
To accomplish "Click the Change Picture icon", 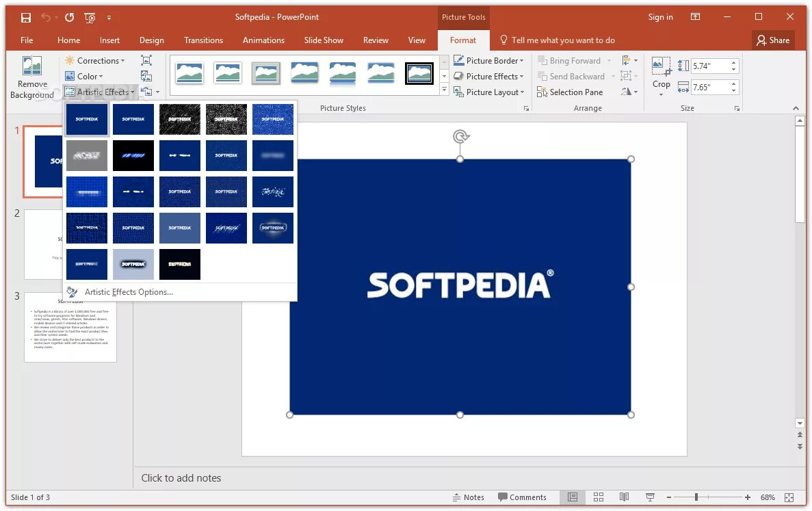I will 146,76.
